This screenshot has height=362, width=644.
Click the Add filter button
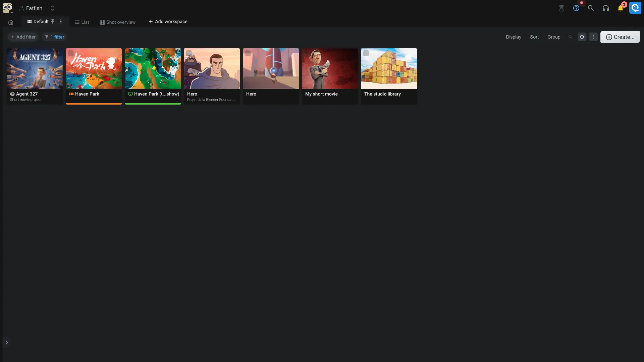(23, 37)
